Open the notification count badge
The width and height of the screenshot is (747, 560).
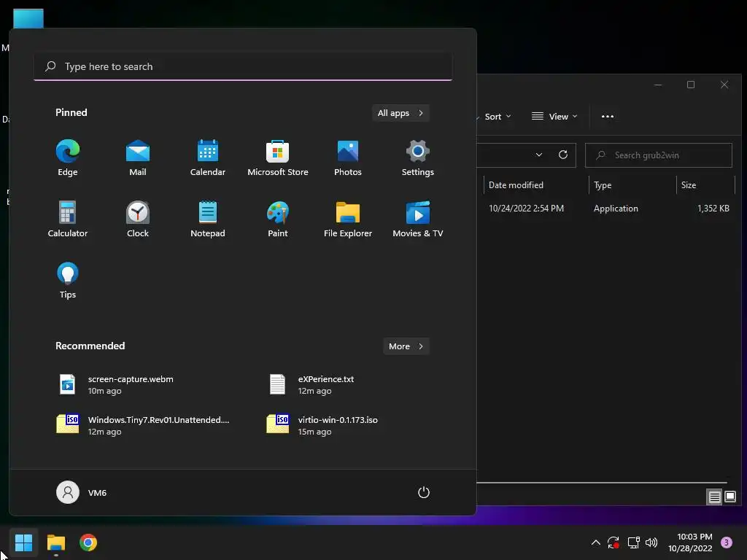click(727, 542)
